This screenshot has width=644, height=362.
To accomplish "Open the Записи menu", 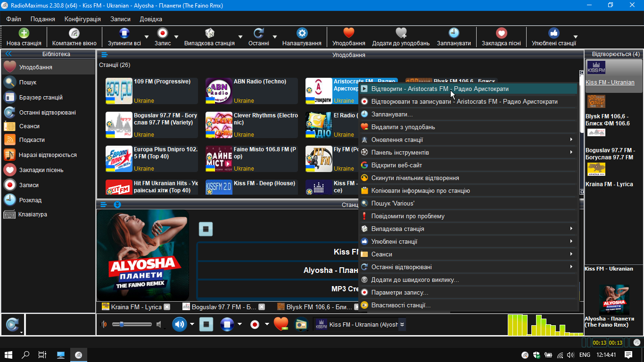I will 120,19.
